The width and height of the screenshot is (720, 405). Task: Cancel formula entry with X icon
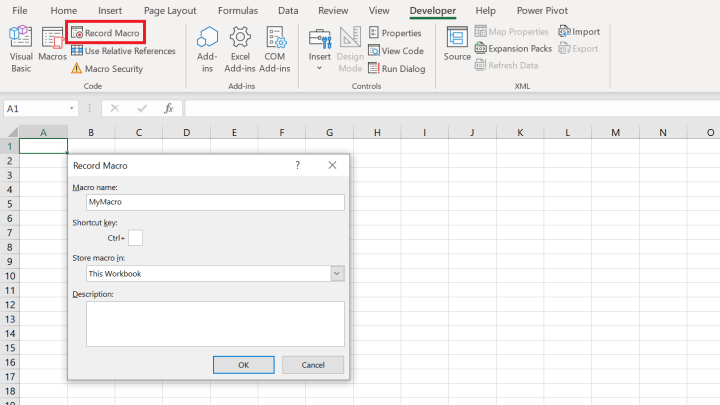(115, 108)
